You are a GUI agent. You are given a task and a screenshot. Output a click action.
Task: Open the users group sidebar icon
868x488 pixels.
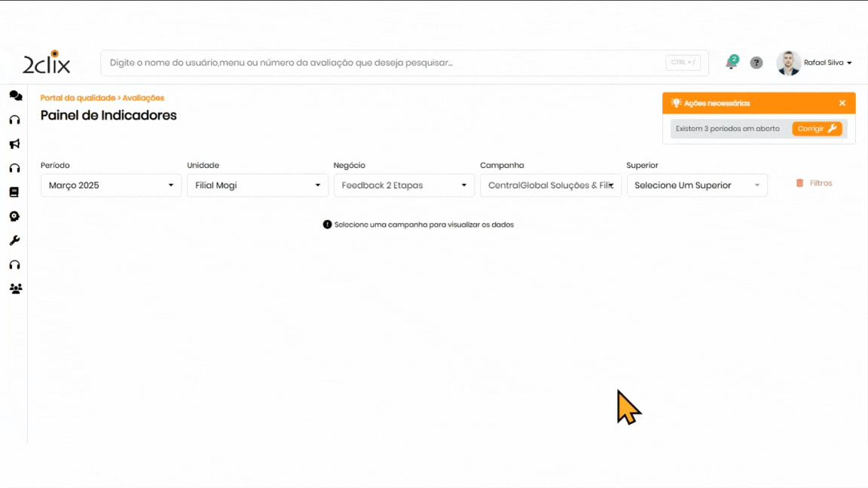[x=15, y=288]
